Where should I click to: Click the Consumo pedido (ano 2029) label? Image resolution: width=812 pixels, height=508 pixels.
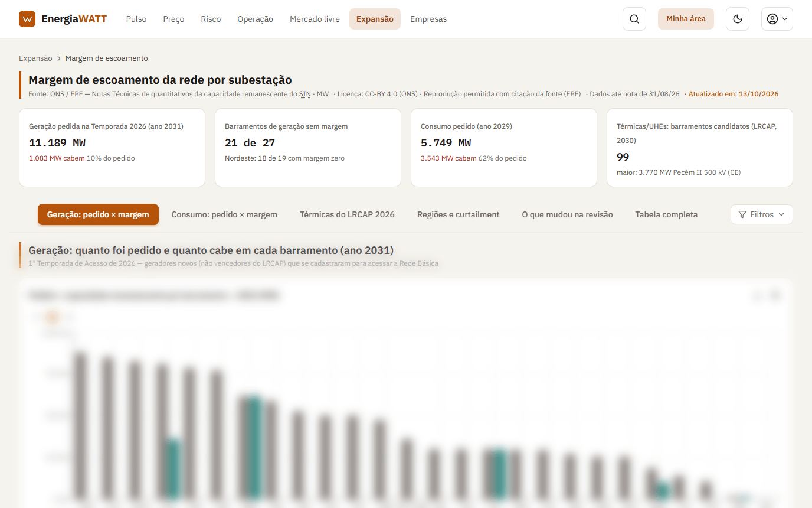(x=466, y=126)
